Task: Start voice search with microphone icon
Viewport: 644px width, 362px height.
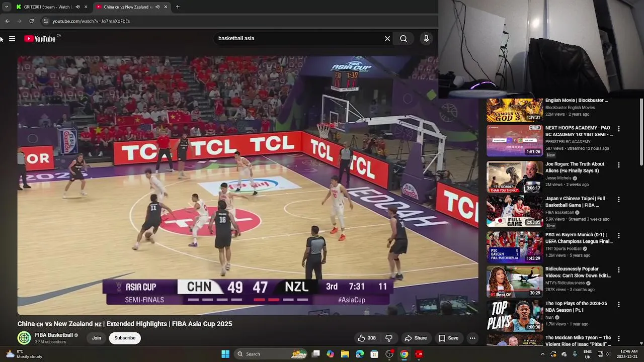Action: [426, 38]
